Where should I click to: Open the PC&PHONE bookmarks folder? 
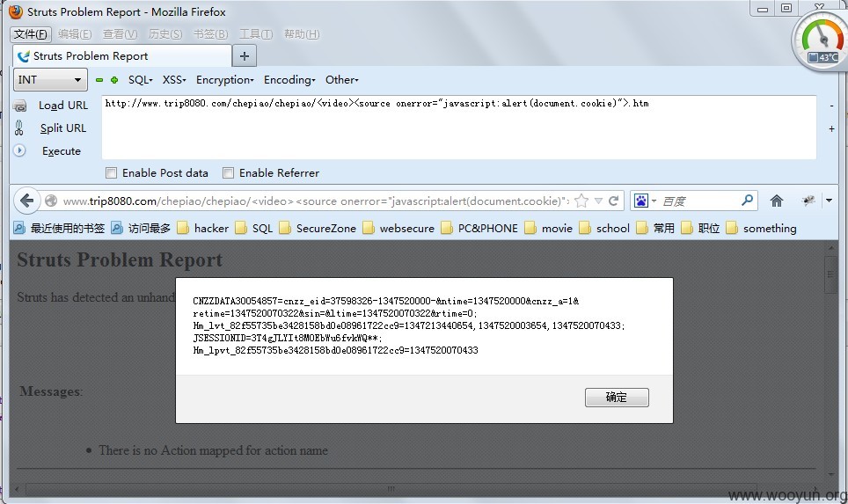click(x=479, y=228)
